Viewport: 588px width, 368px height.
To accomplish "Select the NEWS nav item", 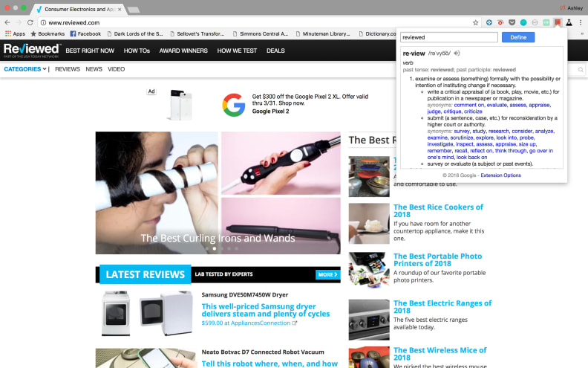I will click(x=94, y=69).
